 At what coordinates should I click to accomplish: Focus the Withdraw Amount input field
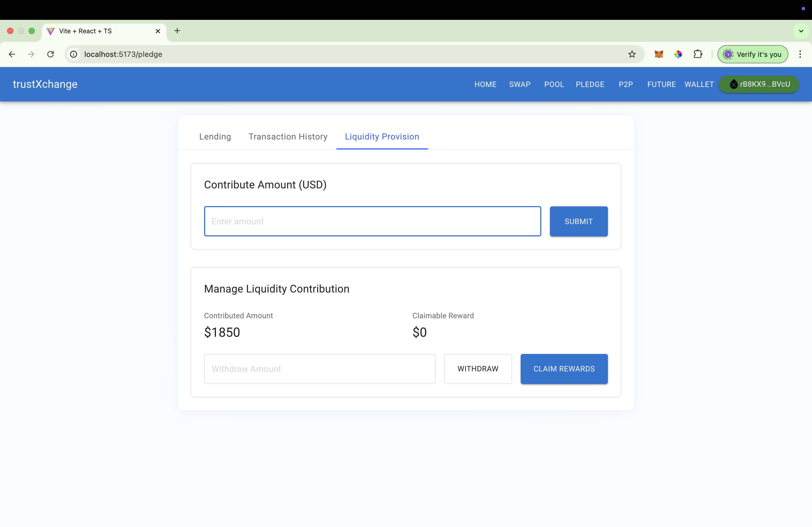tap(319, 368)
